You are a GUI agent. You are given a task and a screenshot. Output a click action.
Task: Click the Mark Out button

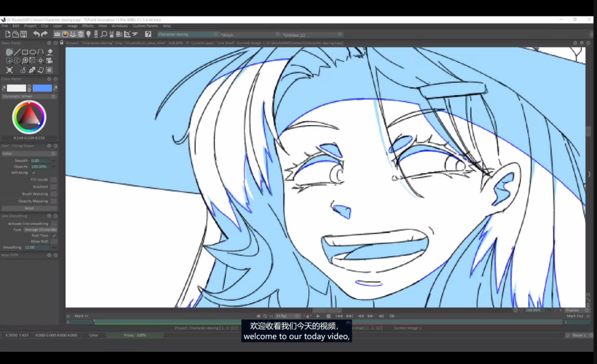[x=574, y=316]
